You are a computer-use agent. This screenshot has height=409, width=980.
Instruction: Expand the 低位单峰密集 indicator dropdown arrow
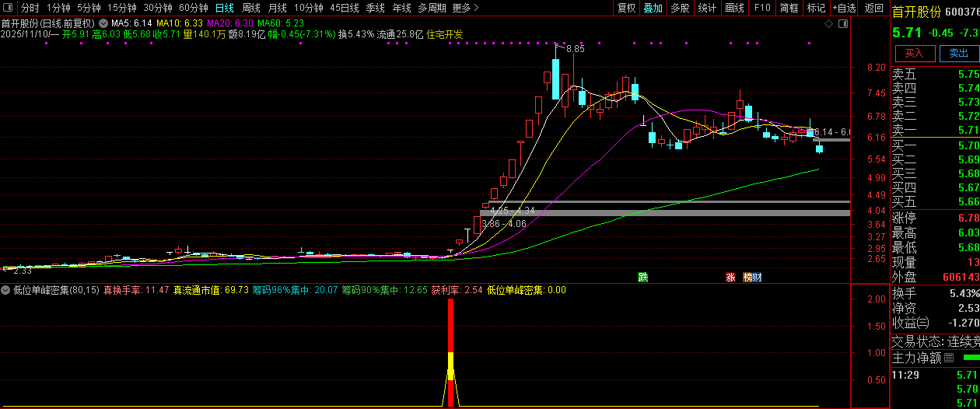coord(5,290)
